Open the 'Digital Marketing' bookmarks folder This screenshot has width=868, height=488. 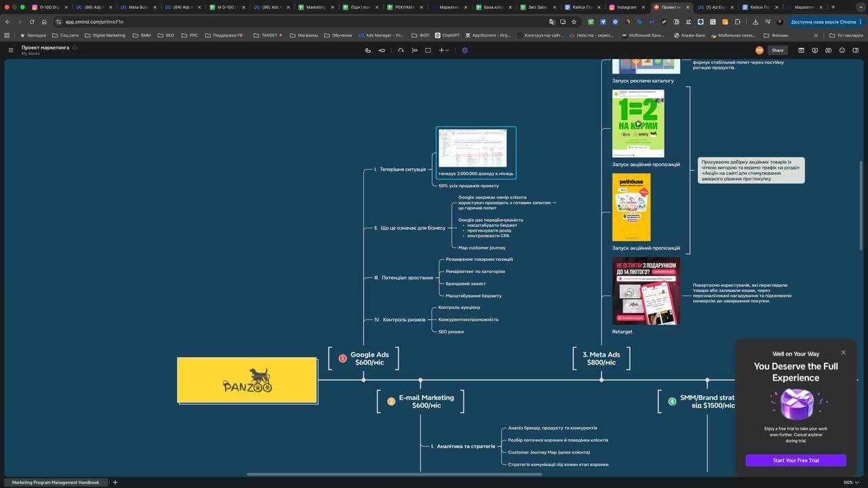[105, 35]
